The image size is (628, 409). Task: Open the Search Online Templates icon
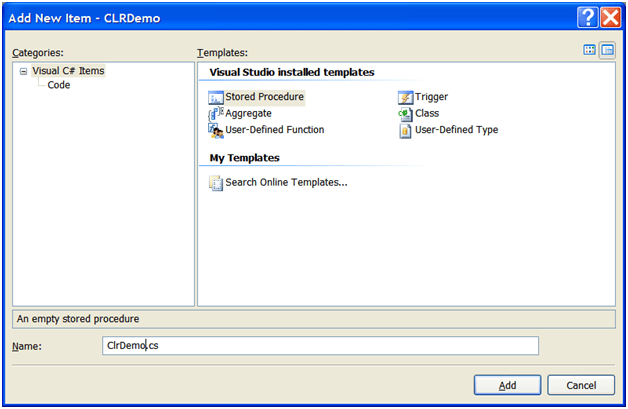pyautogui.click(x=216, y=183)
